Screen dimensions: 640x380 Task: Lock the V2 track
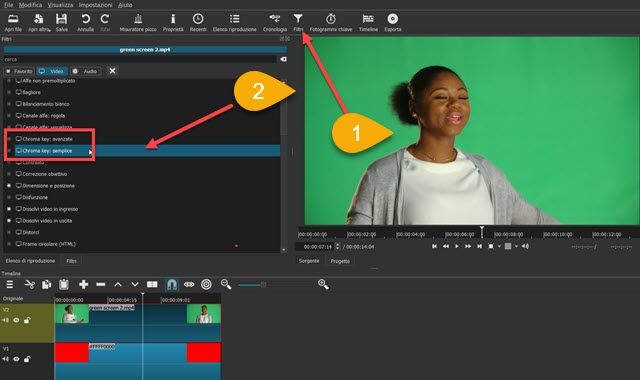tap(27, 320)
